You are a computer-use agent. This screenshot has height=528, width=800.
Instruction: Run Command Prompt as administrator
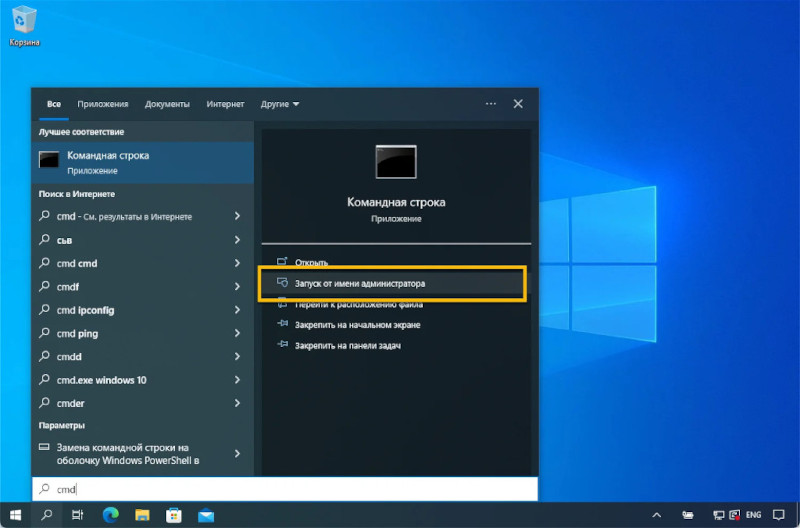tap(359, 284)
